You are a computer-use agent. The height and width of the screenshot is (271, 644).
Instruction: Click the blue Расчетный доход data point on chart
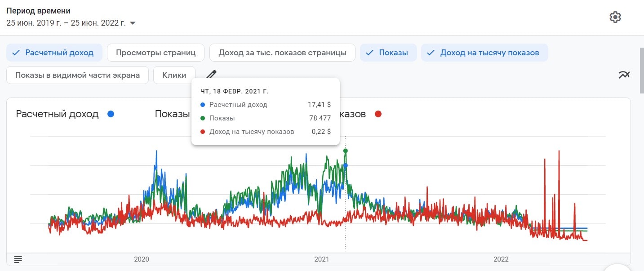[x=345, y=165]
